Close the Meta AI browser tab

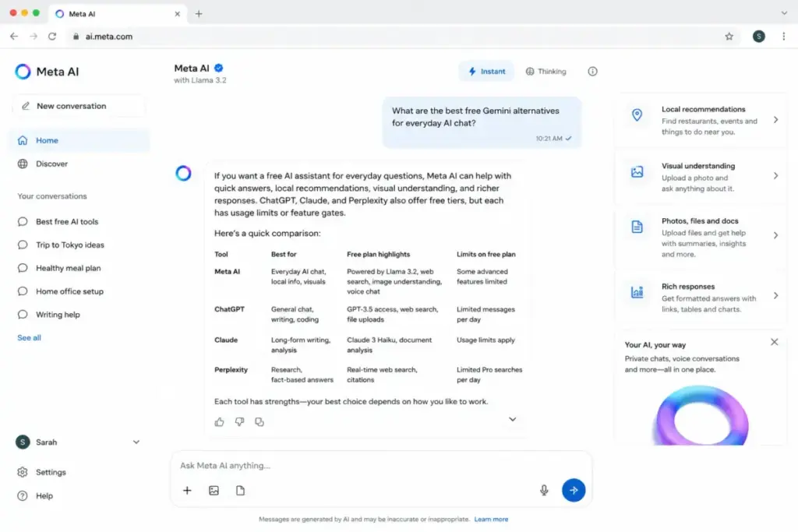tap(177, 14)
